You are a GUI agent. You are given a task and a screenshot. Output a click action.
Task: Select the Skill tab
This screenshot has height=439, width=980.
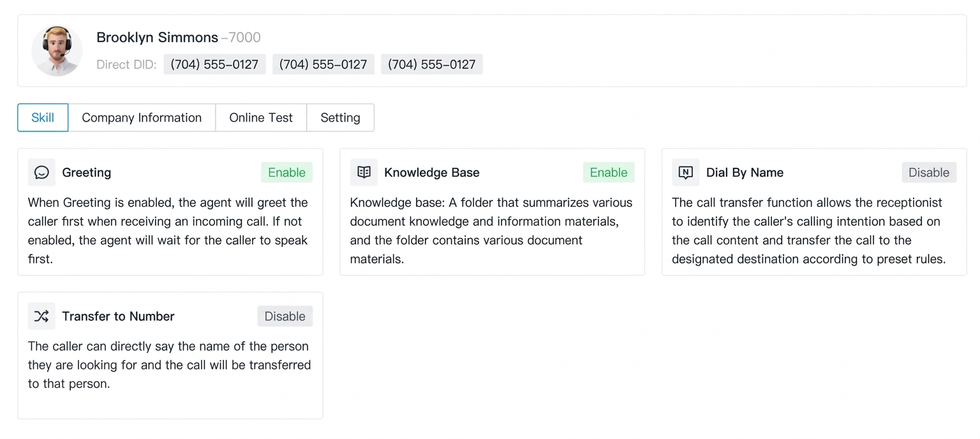point(43,117)
